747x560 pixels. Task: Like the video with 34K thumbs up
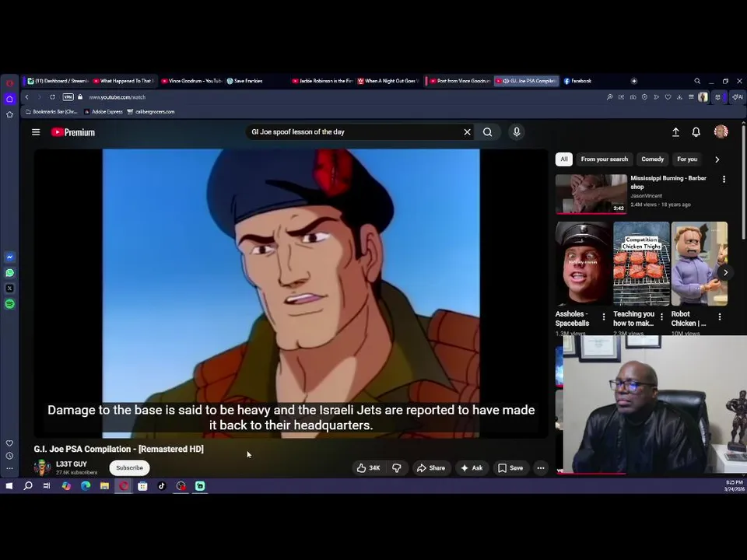click(x=368, y=468)
